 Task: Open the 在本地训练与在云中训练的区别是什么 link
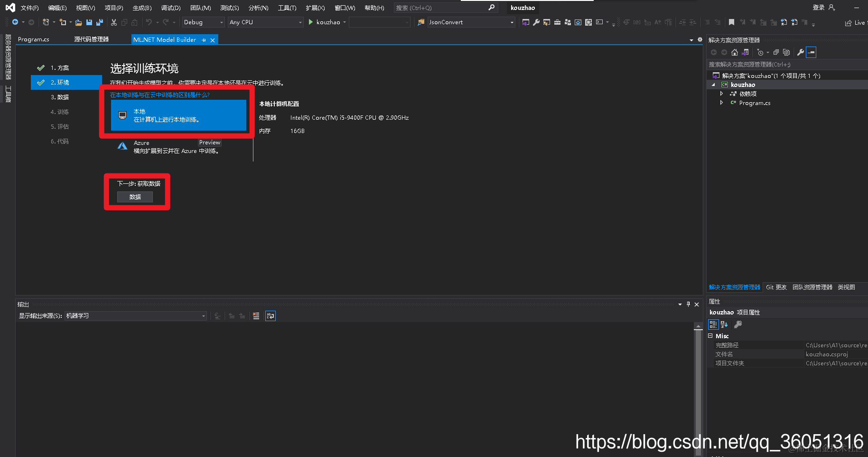(160, 95)
